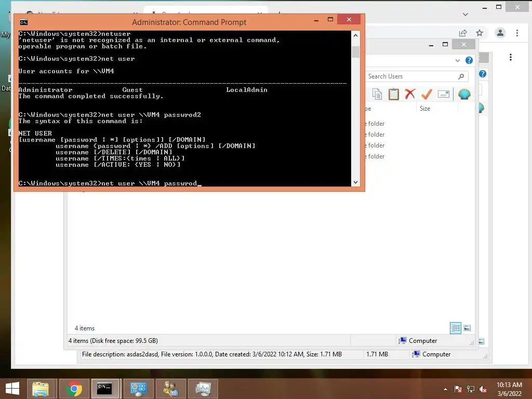Expand the Explorer ribbon chevron
The image size is (532, 399).
pos(457,60)
